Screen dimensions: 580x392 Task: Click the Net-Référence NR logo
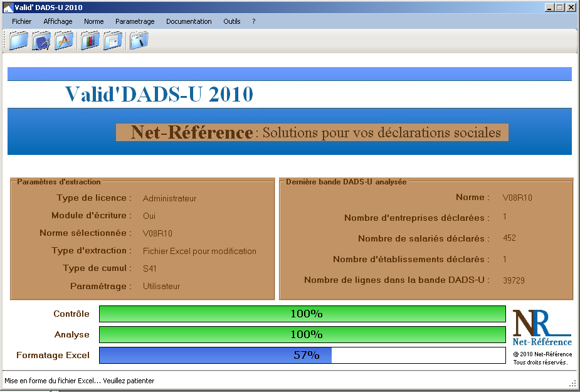542,327
